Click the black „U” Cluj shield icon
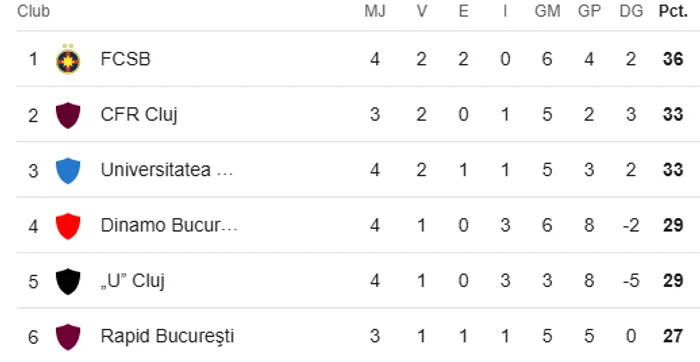The height and width of the screenshot is (362, 700). tap(68, 281)
